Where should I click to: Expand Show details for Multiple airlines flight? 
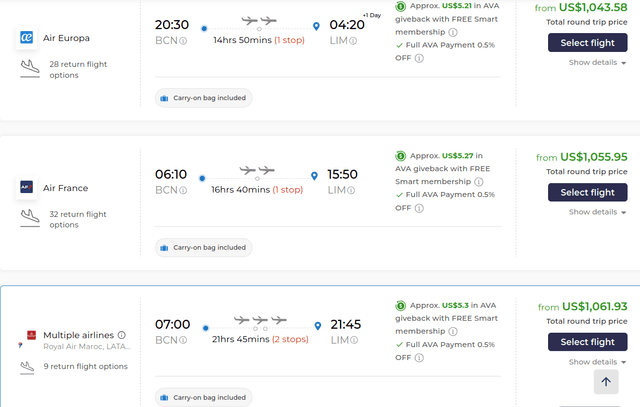pos(598,362)
